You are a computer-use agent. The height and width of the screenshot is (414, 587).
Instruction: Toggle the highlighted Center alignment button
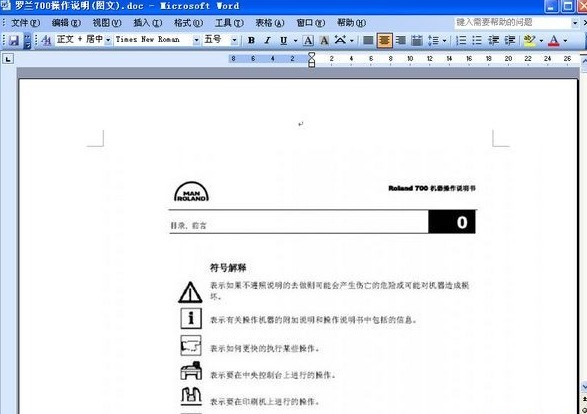(384, 40)
